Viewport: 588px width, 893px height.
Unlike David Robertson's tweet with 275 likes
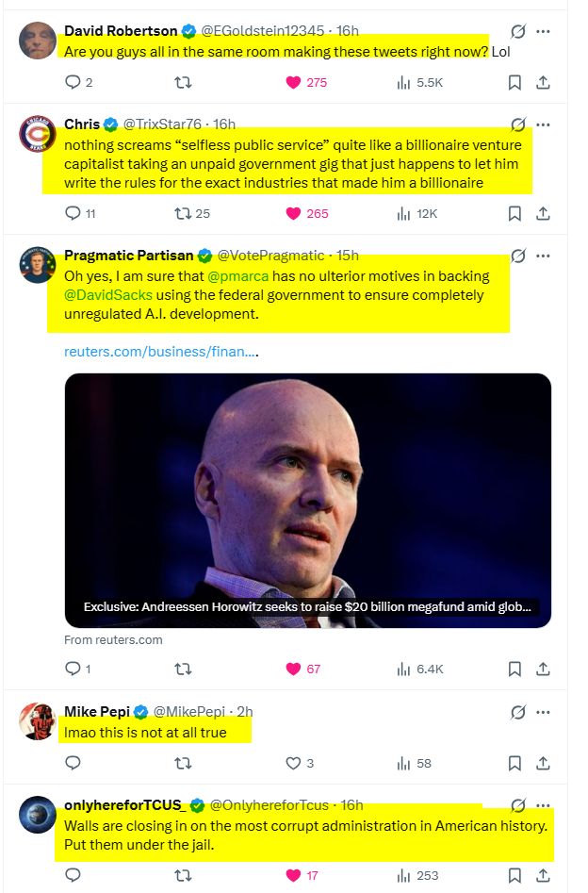tap(293, 83)
